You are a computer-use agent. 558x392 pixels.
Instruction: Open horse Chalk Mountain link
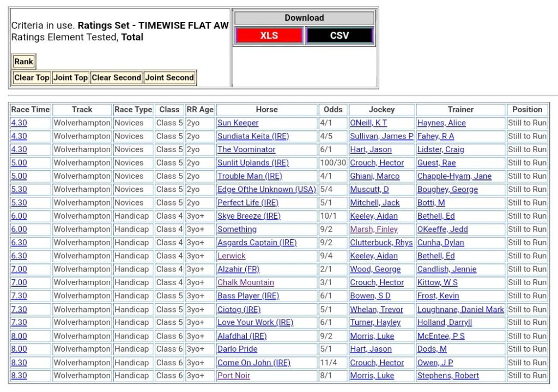point(245,282)
